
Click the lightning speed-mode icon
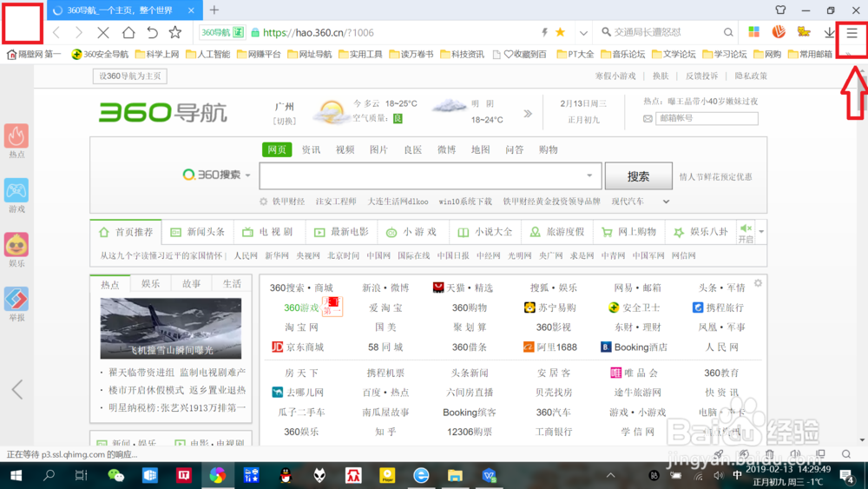tap(544, 32)
